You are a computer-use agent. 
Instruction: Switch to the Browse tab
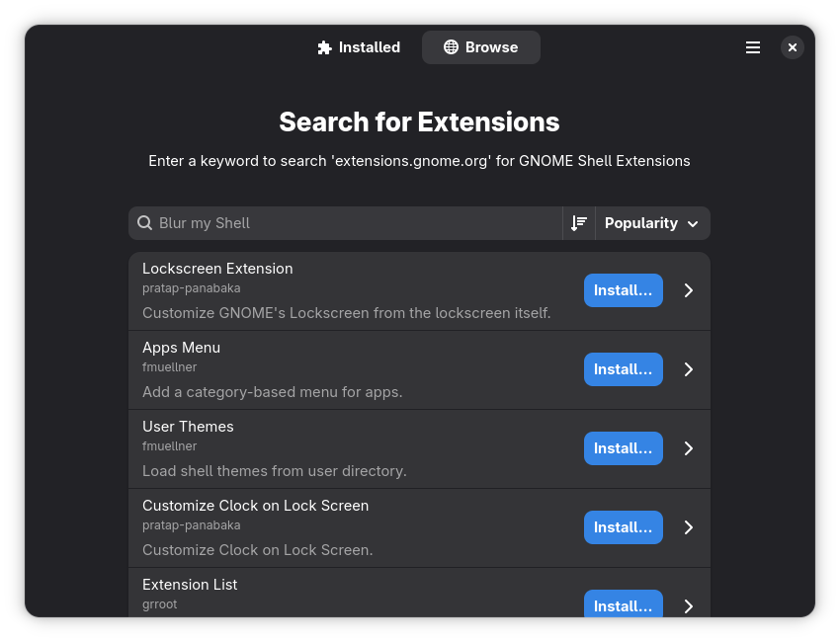[481, 47]
